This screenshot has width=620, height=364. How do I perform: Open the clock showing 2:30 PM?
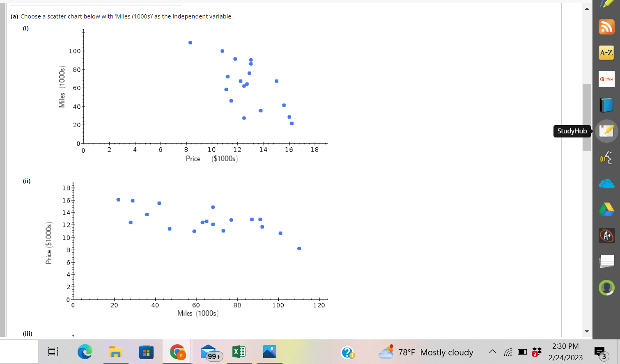tap(565, 352)
